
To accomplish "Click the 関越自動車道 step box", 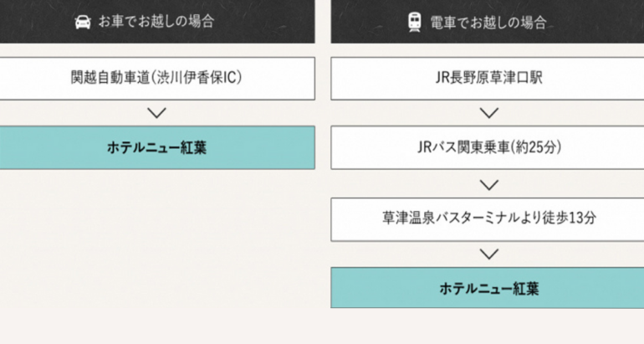I will coord(157,78).
